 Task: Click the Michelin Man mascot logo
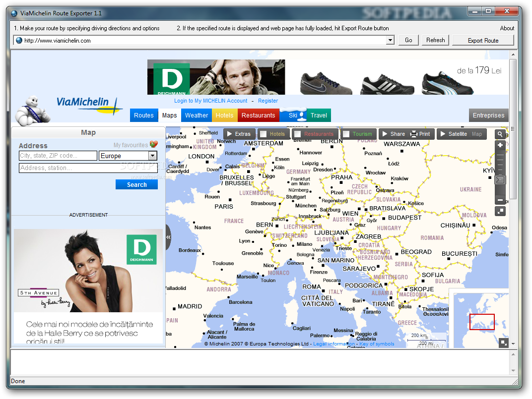click(33, 111)
